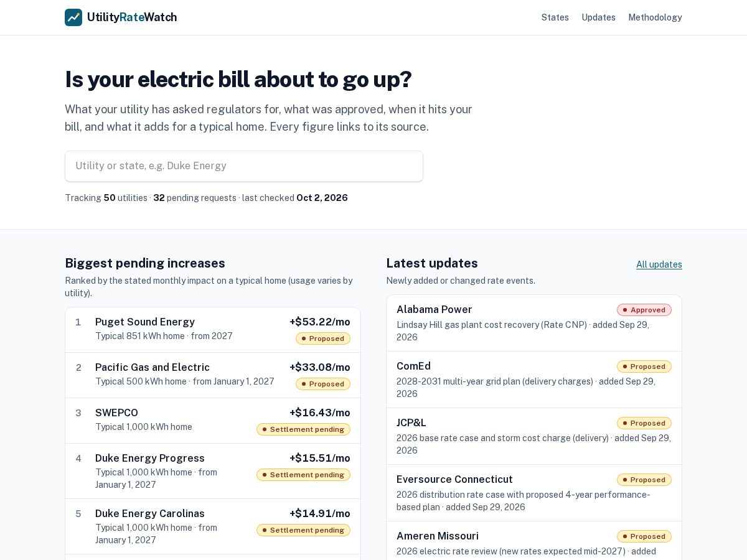Click the +$16.43/mo amount
The image size is (747, 560).
pos(320,413)
